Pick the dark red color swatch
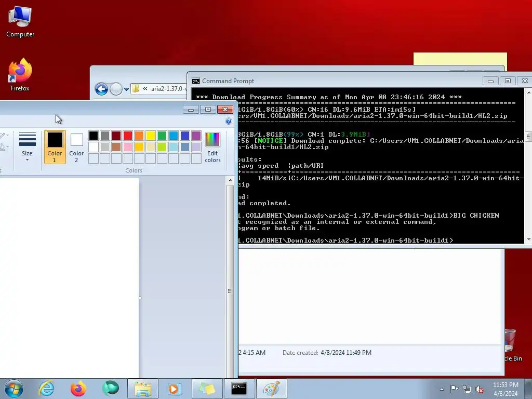Viewport: 532px width, 399px height. point(116,136)
